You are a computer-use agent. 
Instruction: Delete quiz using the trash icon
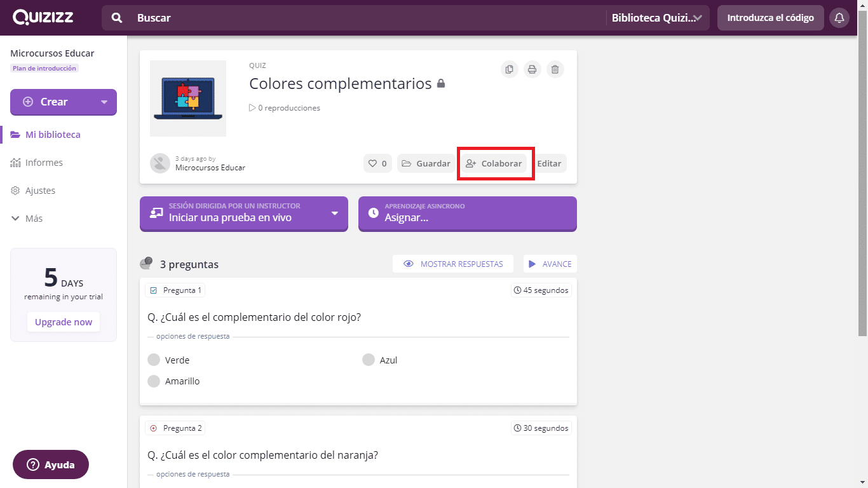click(555, 69)
